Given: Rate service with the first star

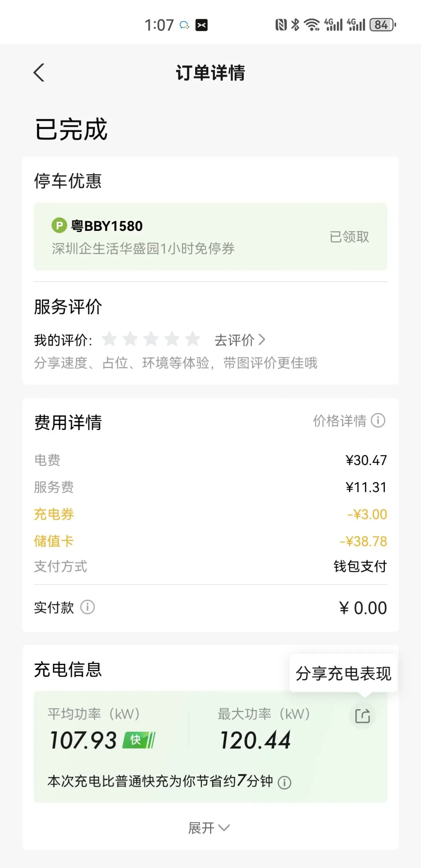Looking at the screenshot, I should [109, 339].
